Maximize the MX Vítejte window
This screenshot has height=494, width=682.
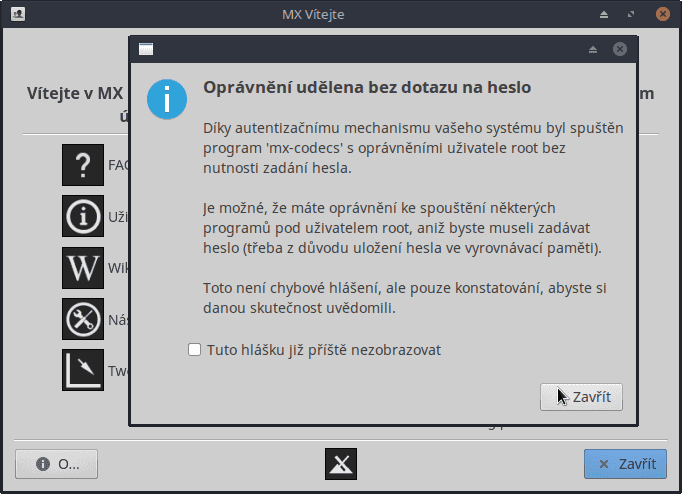tap(631, 14)
